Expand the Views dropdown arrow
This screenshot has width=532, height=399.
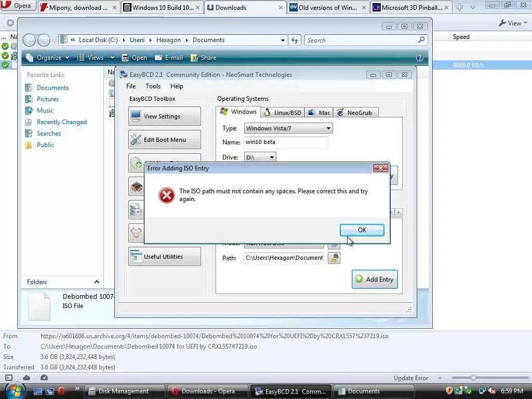[x=112, y=58]
